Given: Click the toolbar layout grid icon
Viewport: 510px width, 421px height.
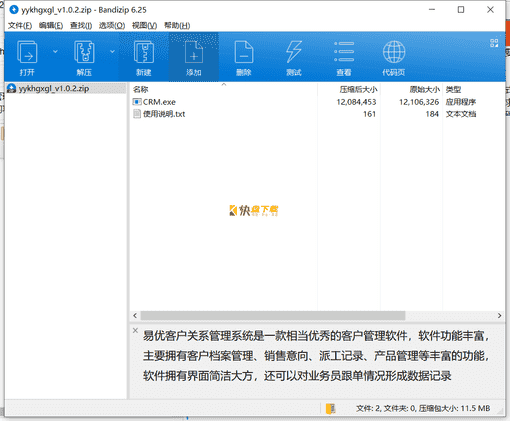Looking at the screenshot, I should [x=494, y=43].
